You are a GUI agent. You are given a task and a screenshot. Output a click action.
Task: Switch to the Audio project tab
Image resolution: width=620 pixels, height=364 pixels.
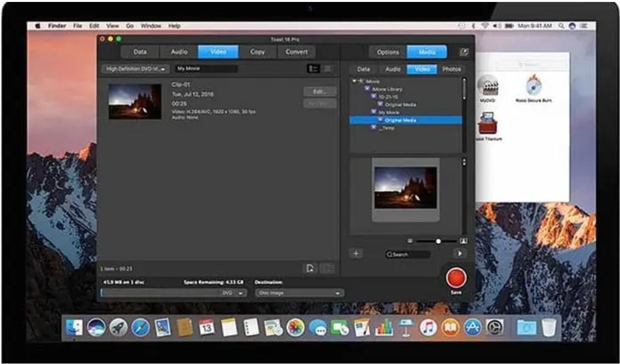(179, 52)
